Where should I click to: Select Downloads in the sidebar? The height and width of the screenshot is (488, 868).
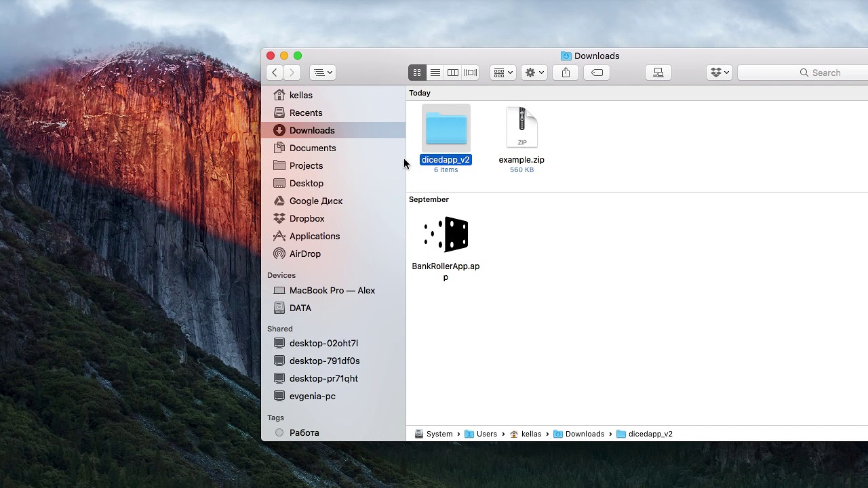coord(334,130)
